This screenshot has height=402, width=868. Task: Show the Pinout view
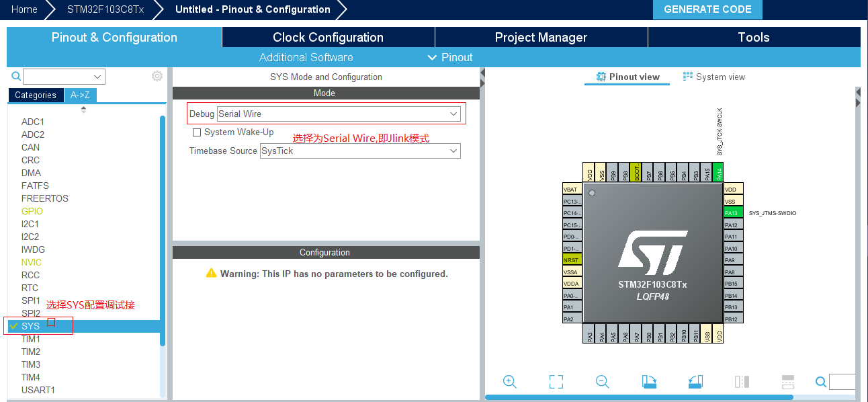pos(628,77)
